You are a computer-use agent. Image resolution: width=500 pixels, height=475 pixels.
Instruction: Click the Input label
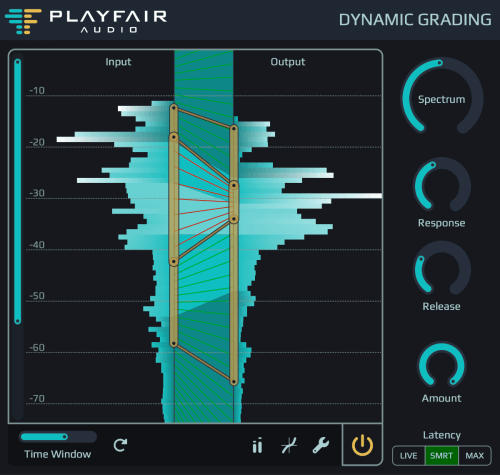point(118,62)
